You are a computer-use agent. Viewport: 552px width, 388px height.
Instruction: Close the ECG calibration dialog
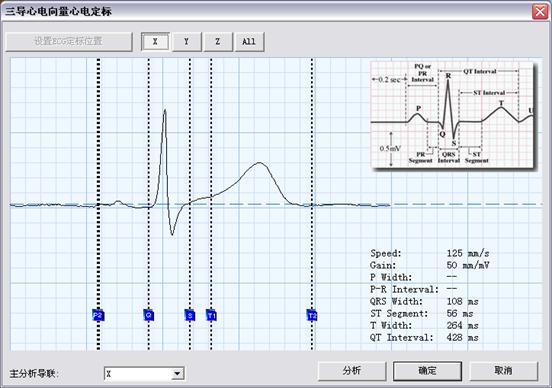(540, 11)
